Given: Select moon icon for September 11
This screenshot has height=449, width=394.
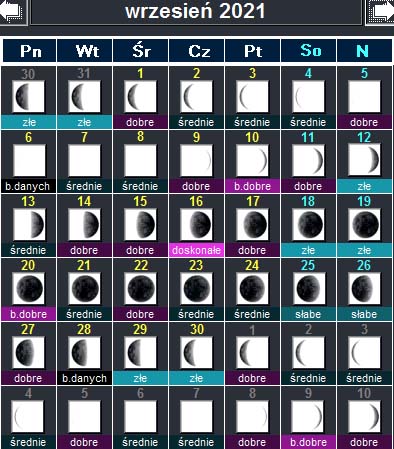Looking at the screenshot, I should point(308,161).
